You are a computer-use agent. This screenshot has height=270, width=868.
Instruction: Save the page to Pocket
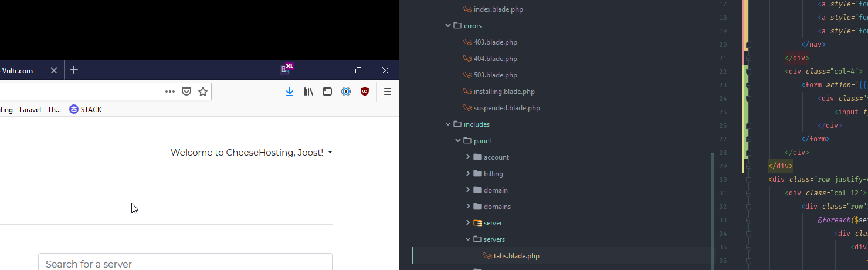coord(187,92)
